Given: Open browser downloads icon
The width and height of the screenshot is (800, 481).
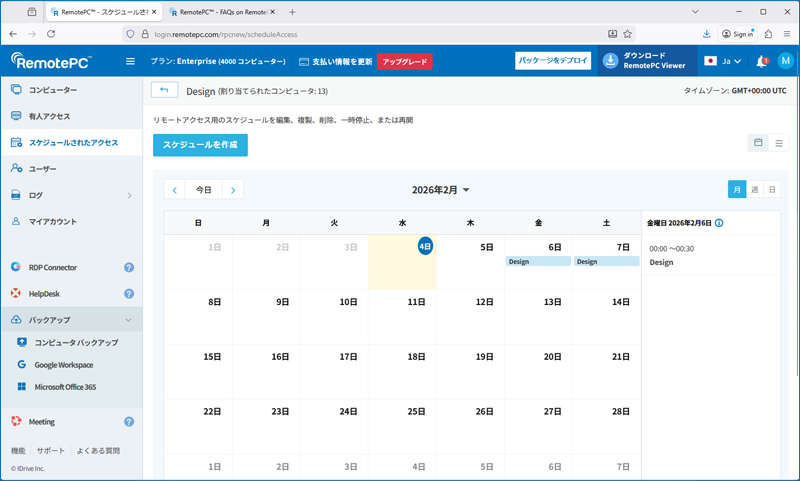Looking at the screenshot, I should pyautogui.click(x=707, y=34).
